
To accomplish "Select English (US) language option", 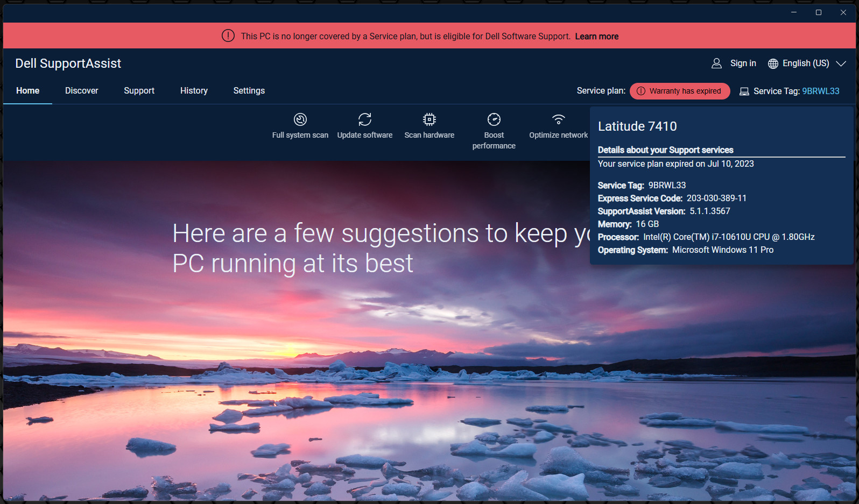I will click(806, 63).
